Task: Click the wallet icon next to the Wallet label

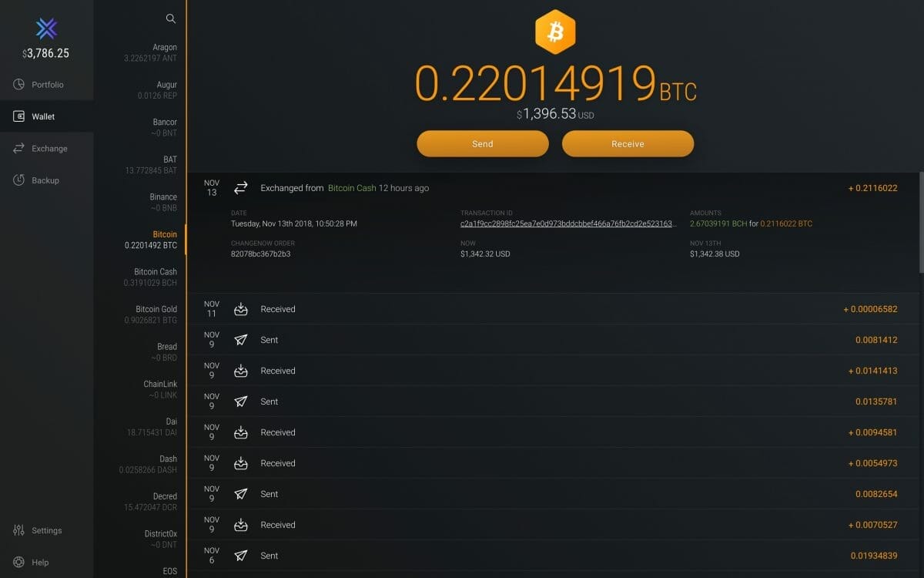Action: coord(17,116)
